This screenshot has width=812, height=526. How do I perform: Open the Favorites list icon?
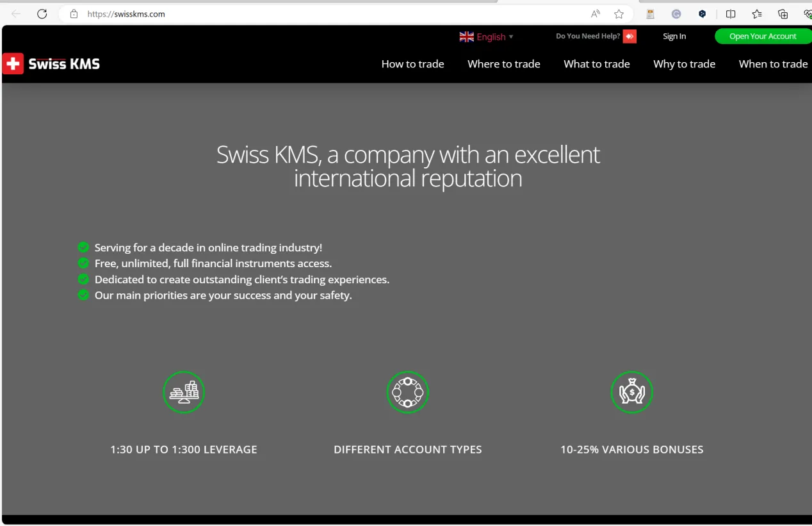point(757,14)
